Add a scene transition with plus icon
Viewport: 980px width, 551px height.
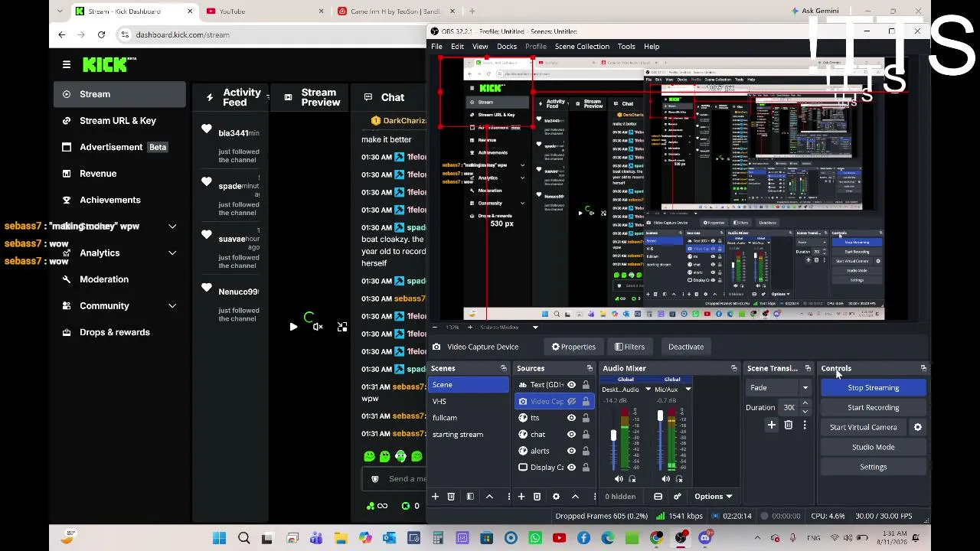772,425
